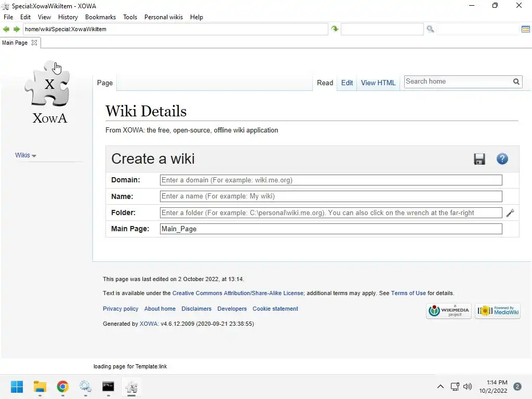This screenshot has width=532, height=399.
Task: Open the command prompt taskbar icon
Action: click(x=108, y=387)
